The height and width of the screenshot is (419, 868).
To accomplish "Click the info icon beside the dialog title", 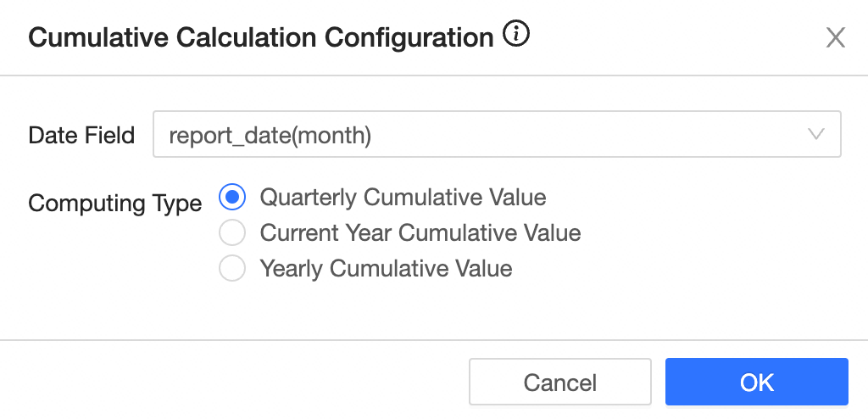I will tap(516, 36).
